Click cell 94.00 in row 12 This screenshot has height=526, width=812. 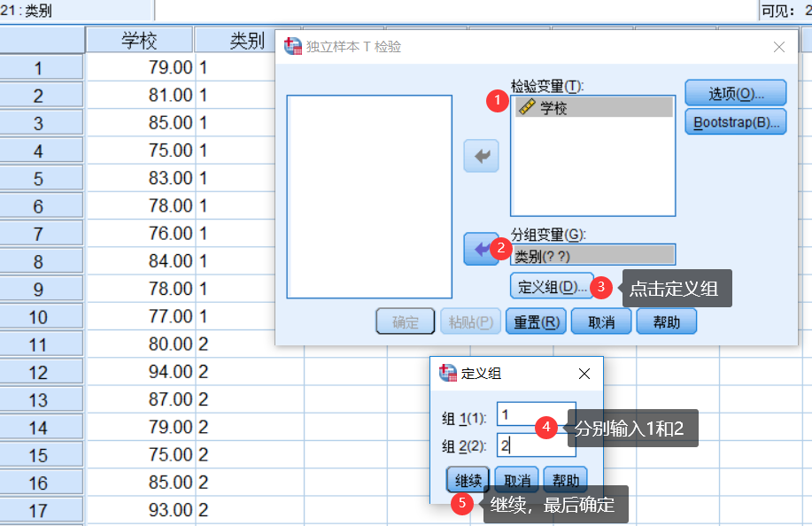140,371
